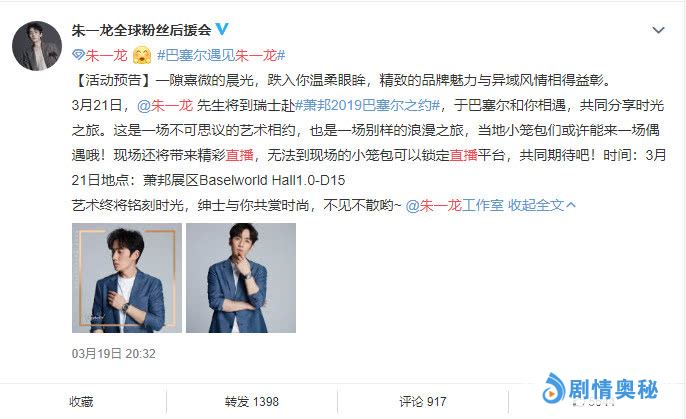Viewport: 686px width, 419px height.
Task: Click the diamond super-topic icon before 朱一龙
Action: pyautogui.click(x=78, y=55)
